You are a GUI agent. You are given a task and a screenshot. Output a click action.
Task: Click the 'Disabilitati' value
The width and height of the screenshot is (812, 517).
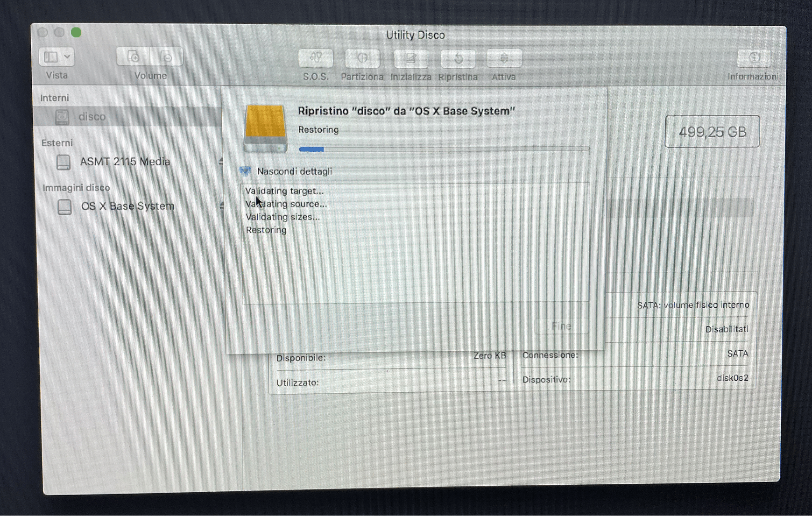click(x=727, y=329)
